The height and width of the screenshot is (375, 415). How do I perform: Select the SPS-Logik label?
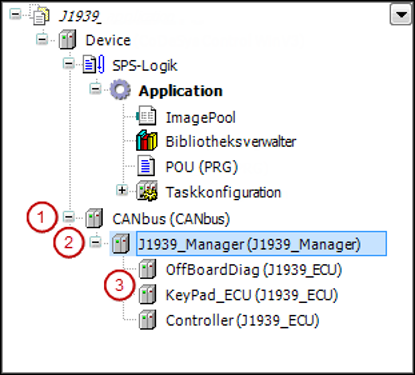coord(145,66)
